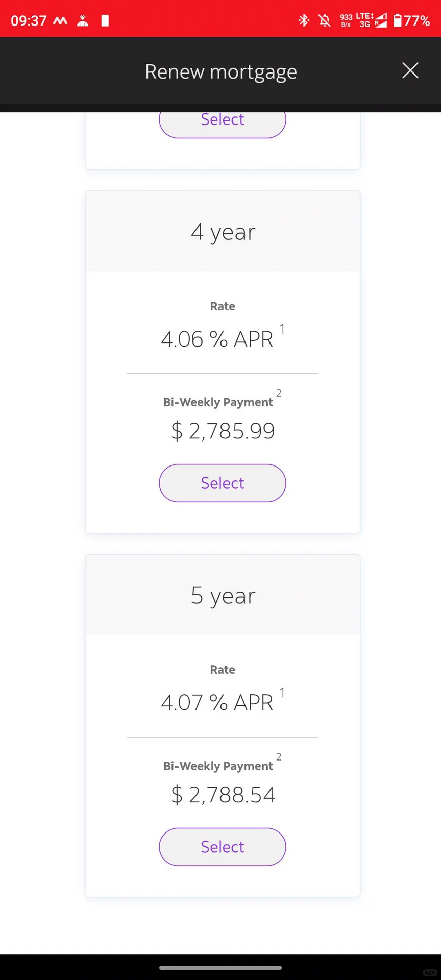The height and width of the screenshot is (980, 441).
Task: Select the 5 year mortgage term
Action: click(x=223, y=847)
